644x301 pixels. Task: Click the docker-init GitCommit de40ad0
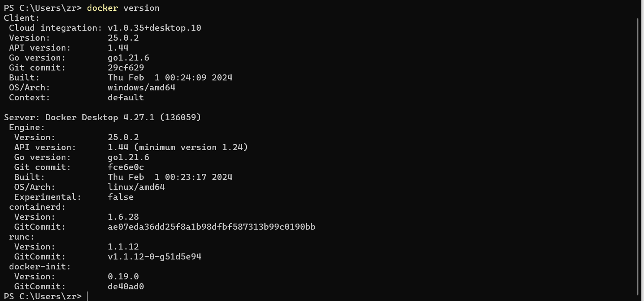(x=126, y=287)
